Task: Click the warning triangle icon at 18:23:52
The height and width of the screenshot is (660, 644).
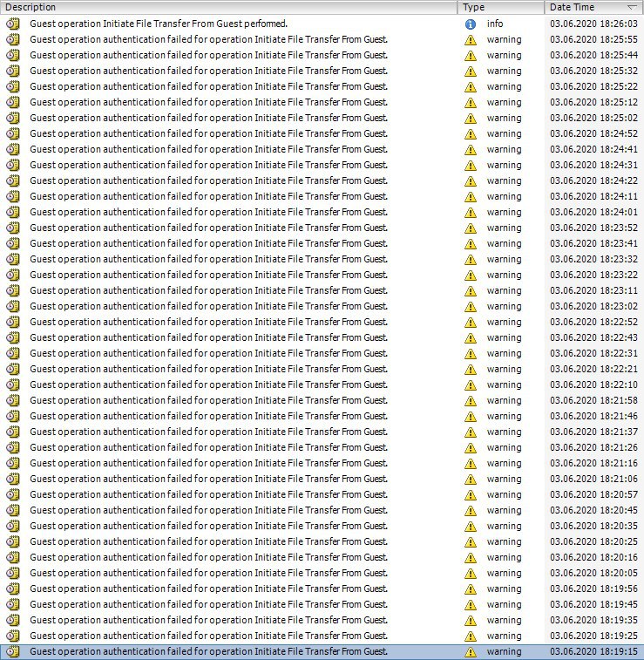Action: pyautogui.click(x=471, y=228)
